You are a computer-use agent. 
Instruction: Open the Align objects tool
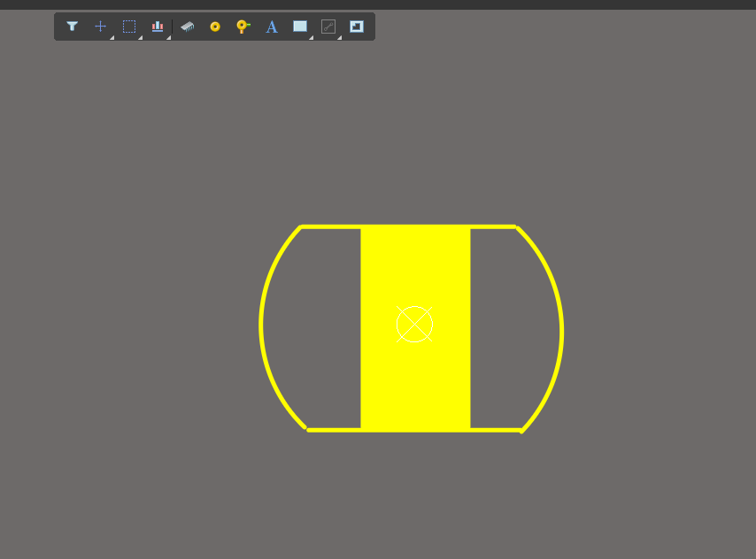[x=158, y=27]
